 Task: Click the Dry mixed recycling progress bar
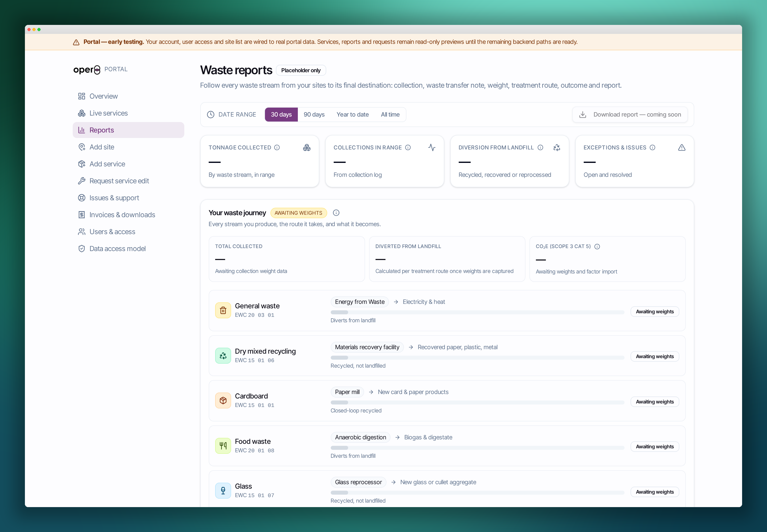tap(477, 358)
